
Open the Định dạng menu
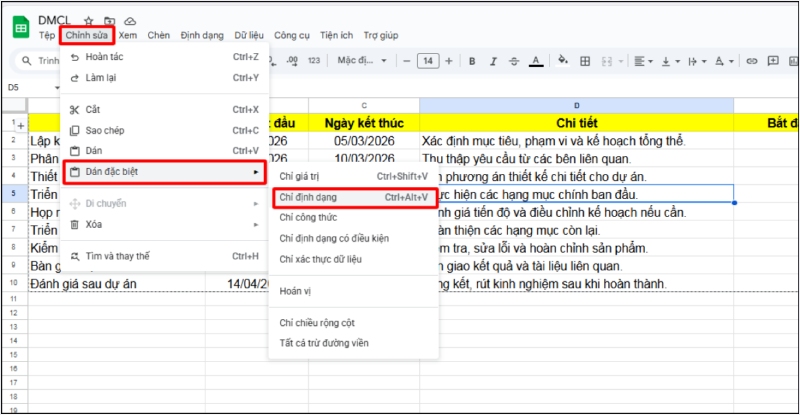(202, 35)
